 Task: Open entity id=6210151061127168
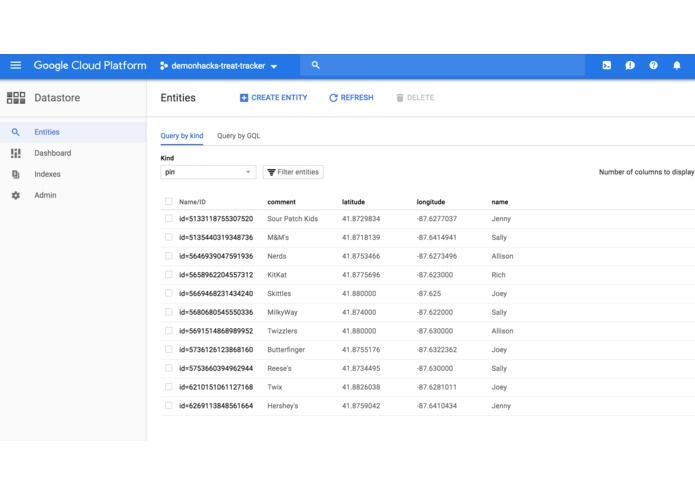pyautogui.click(x=216, y=387)
